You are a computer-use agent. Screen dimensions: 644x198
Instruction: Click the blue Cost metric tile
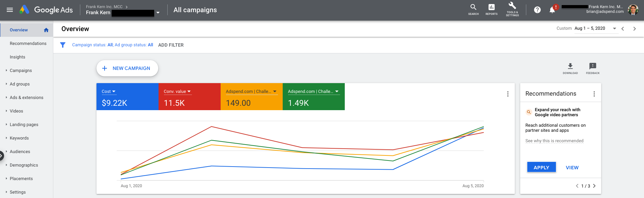click(x=128, y=97)
